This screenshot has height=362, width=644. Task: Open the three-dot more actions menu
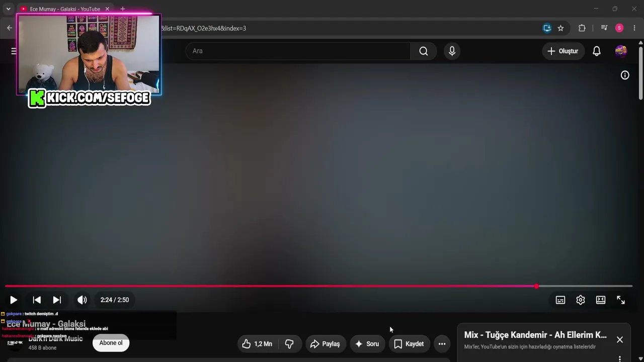(x=442, y=344)
